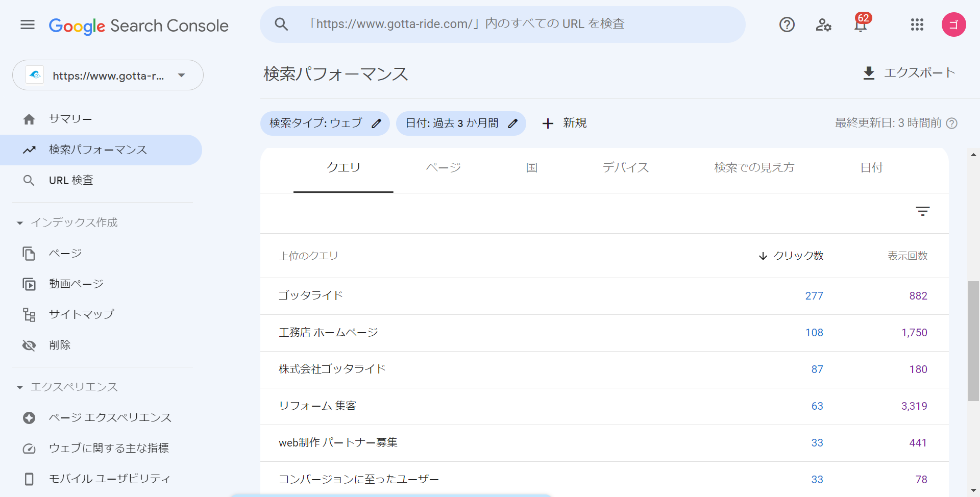This screenshot has height=497, width=980.
Task: Switch to the 検索での見え方 tab
Action: pyautogui.click(x=754, y=168)
